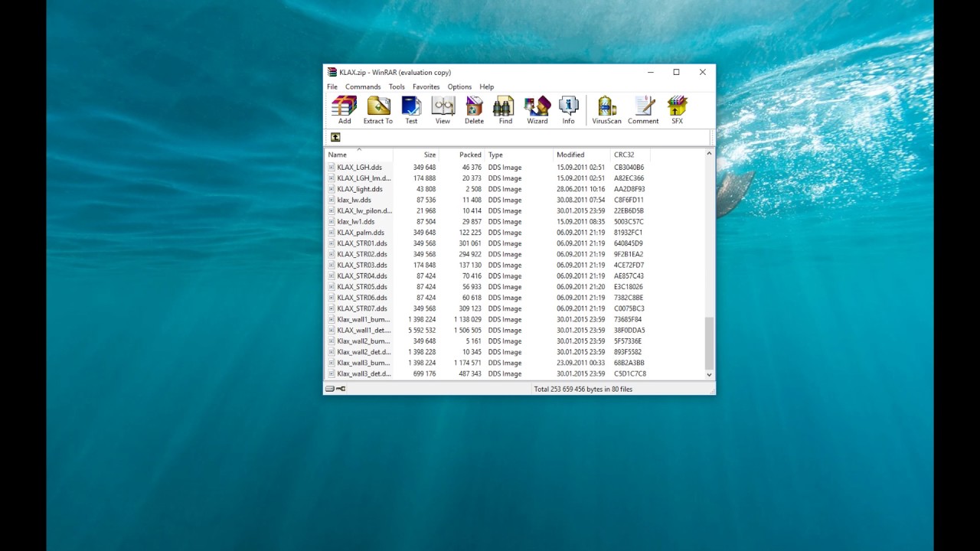Select the file Klax_wall2_bum...
Viewport: 980px width, 551px height.
[364, 341]
